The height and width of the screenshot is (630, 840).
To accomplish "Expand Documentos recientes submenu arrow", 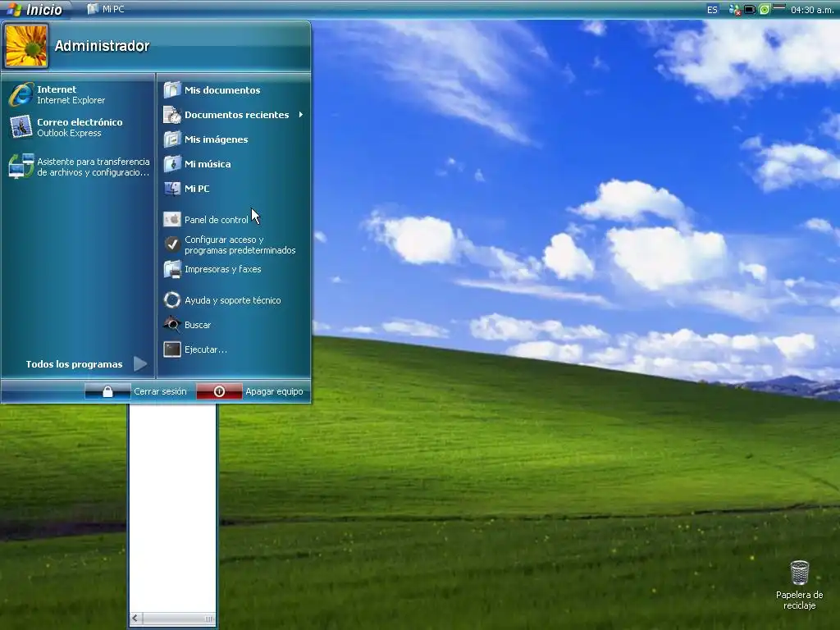I will pos(301,115).
